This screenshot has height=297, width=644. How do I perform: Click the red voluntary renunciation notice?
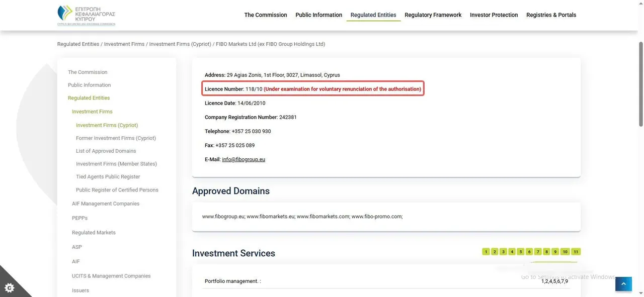tap(343, 89)
